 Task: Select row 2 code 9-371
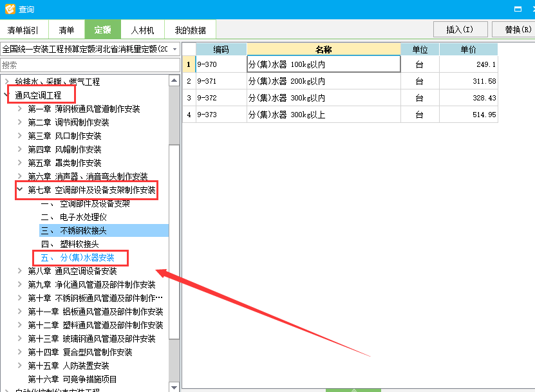tap(221, 81)
